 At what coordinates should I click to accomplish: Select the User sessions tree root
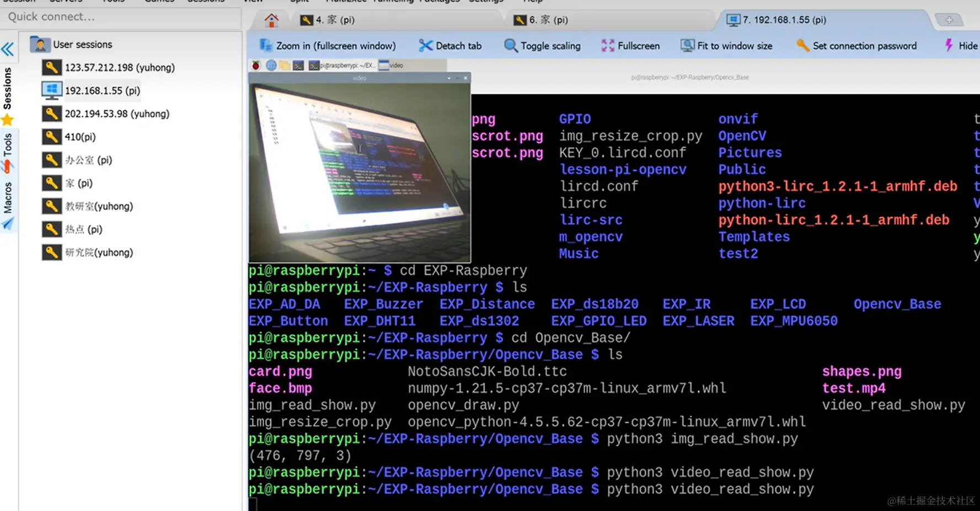tap(82, 45)
